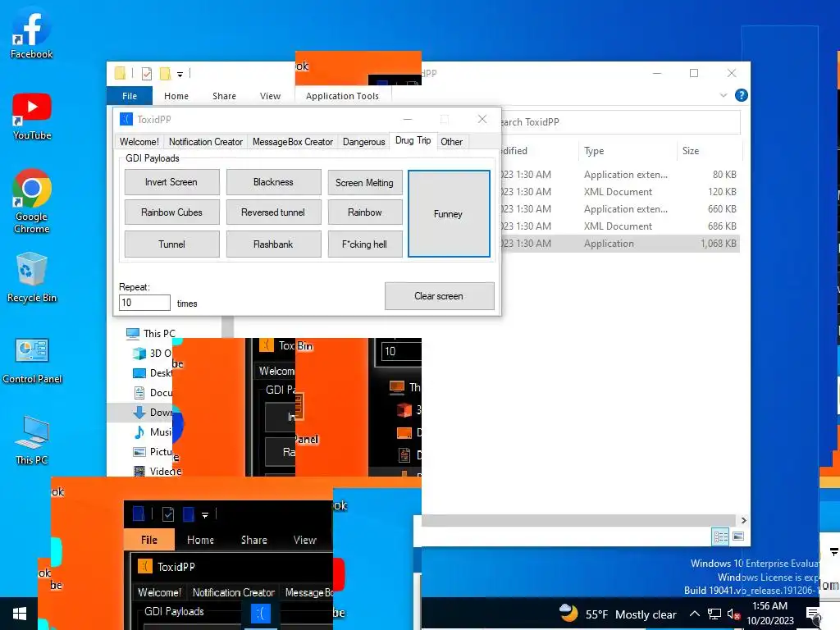Open Documents in the navigation pane
The image size is (840, 630).
pyautogui.click(x=152, y=393)
